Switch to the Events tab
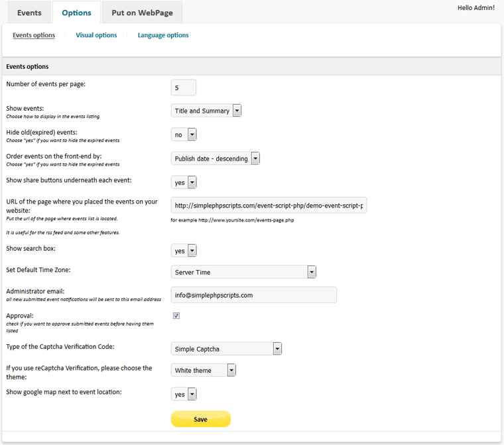This screenshot has width=504, height=445. (29, 13)
